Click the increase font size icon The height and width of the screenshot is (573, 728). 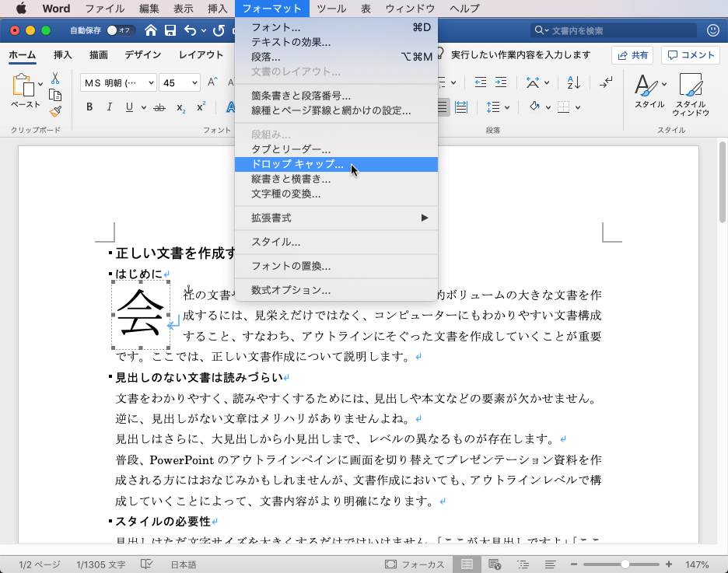212,82
